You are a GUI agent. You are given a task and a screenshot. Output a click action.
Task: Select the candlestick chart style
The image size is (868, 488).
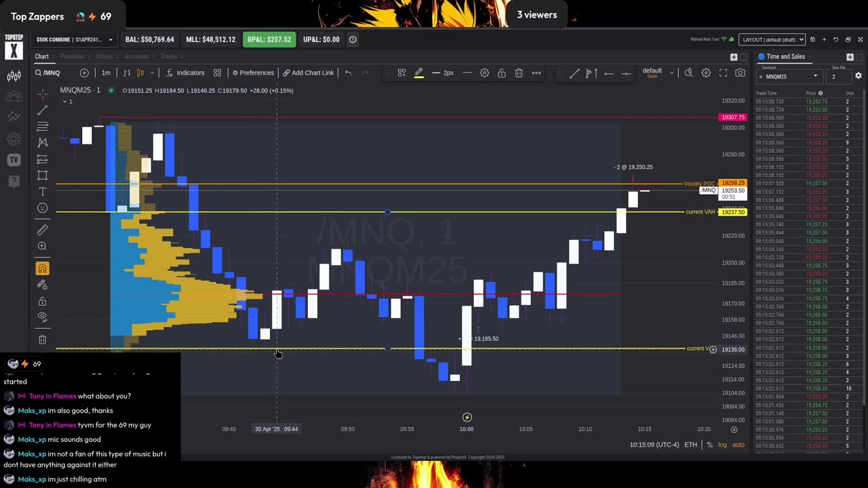point(140,73)
